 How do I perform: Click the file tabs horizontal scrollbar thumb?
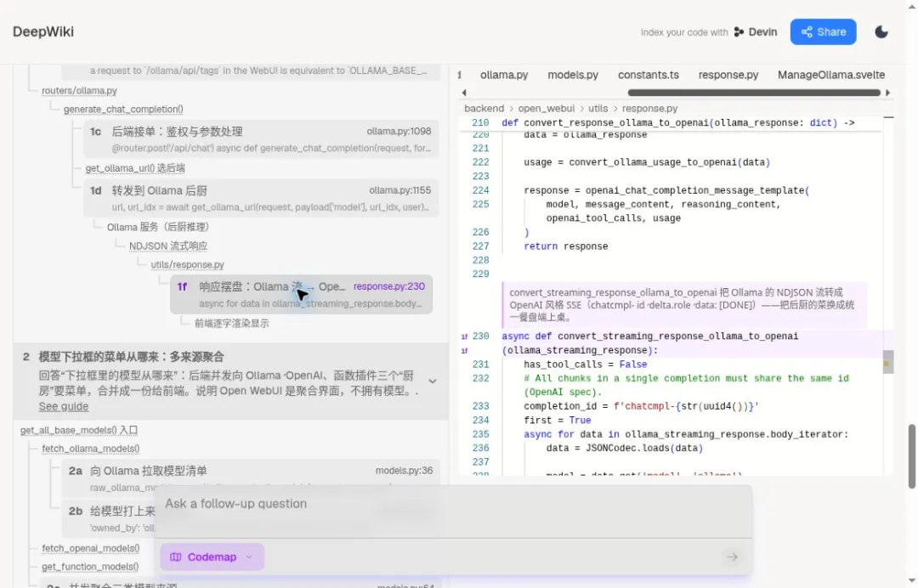point(754,93)
